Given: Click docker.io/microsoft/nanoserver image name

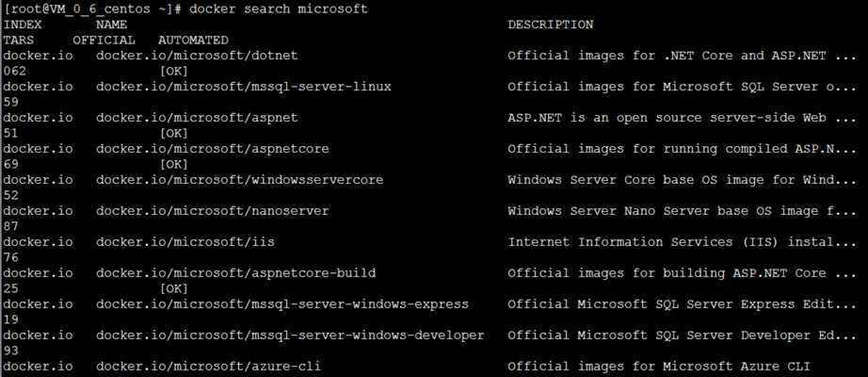Looking at the screenshot, I should (x=213, y=211).
